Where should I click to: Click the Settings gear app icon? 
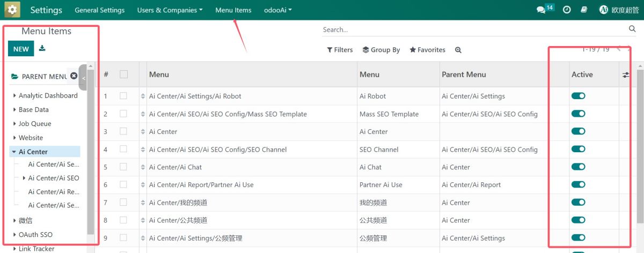click(x=12, y=10)
